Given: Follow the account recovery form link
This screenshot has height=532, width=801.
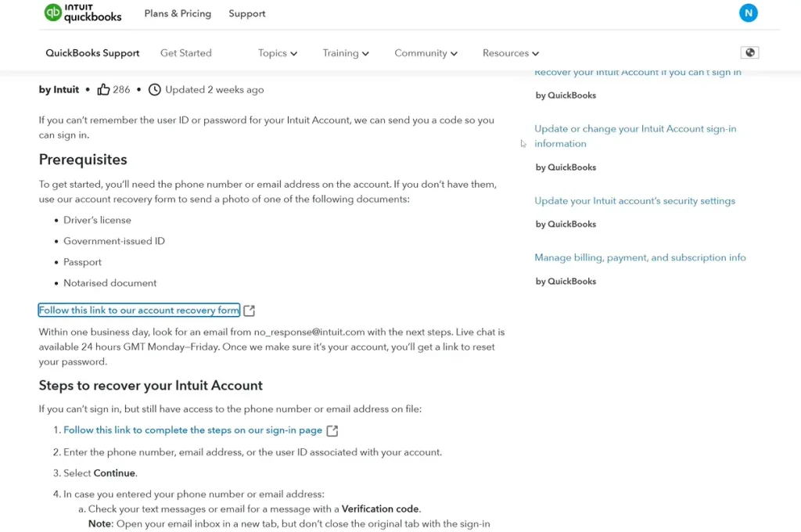Looking at the screenshot, I should pos(139,311).
